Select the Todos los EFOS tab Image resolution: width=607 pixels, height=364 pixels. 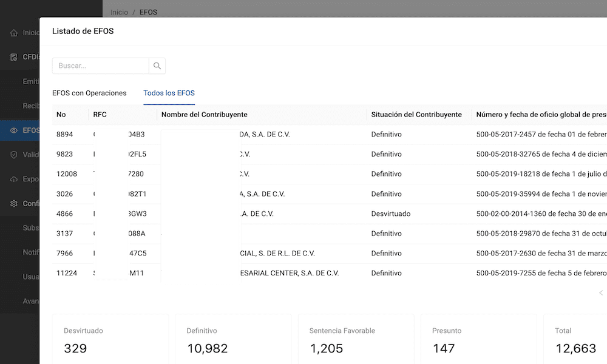coord(169,93)
